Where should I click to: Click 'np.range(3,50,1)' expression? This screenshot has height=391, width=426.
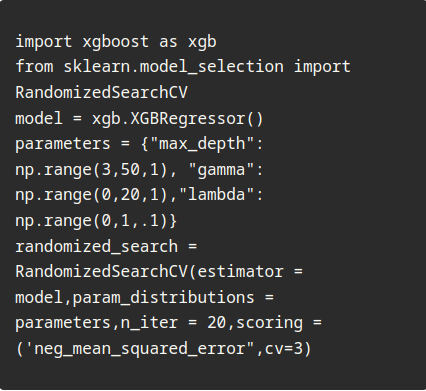tap(91, 170)
